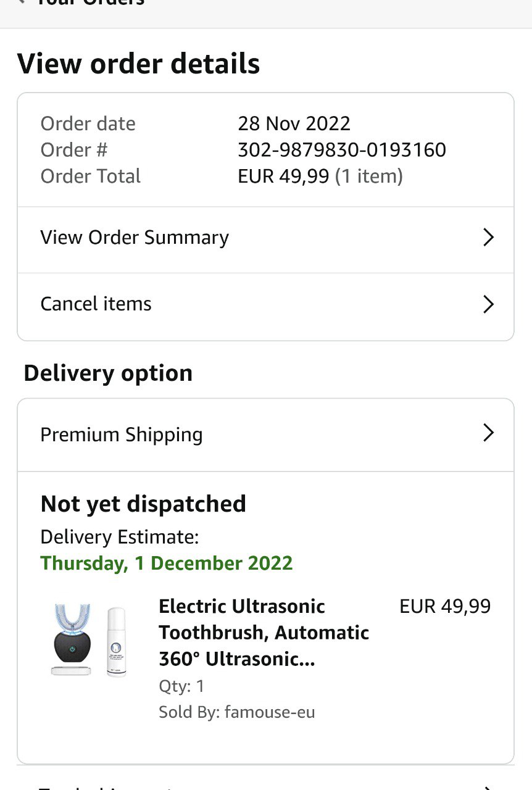Viewport: 532px width, 790px height.
Task: Tap the order number 302-9879830-0193160
Action: [341, 150]
